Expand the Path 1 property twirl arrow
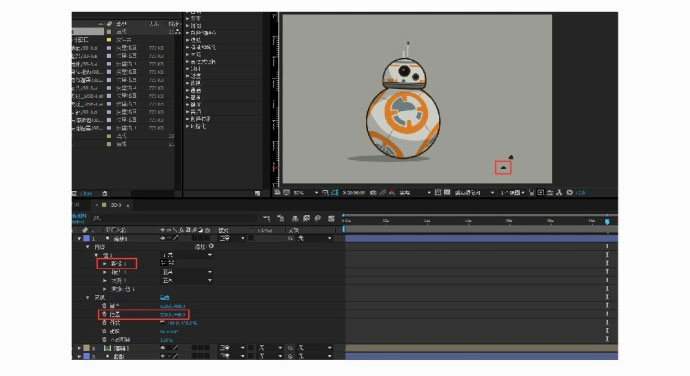This screenshot has width=690, height=376. point(105,263)
